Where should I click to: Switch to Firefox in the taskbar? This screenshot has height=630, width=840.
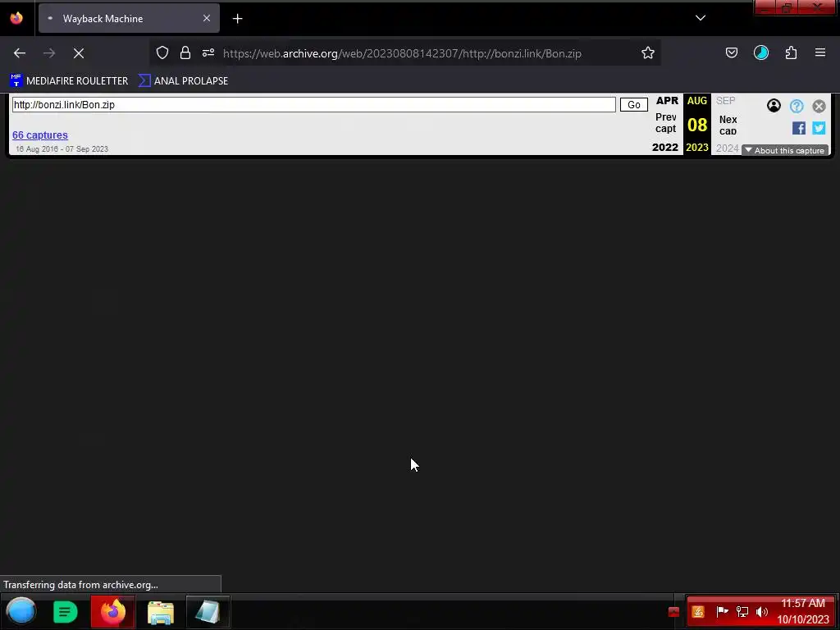click(x=113, y=611)
